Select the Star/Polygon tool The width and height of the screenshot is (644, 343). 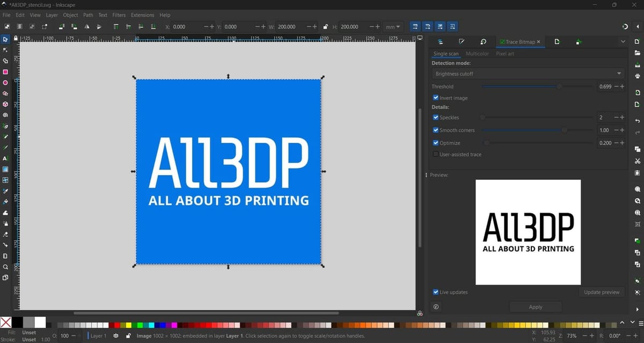point(5,93)
